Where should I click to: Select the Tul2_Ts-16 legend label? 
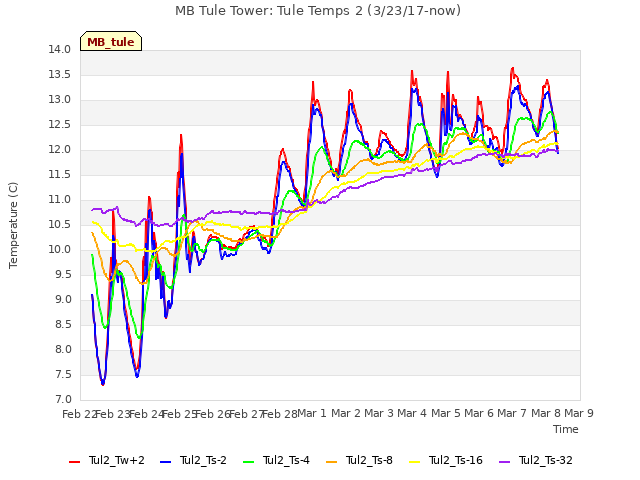pyautogui.click(x=456, y=460)
